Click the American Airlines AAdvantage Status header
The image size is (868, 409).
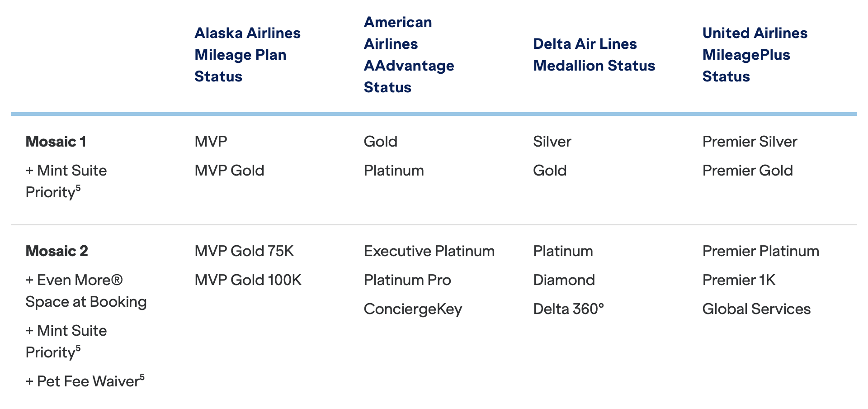409,55
